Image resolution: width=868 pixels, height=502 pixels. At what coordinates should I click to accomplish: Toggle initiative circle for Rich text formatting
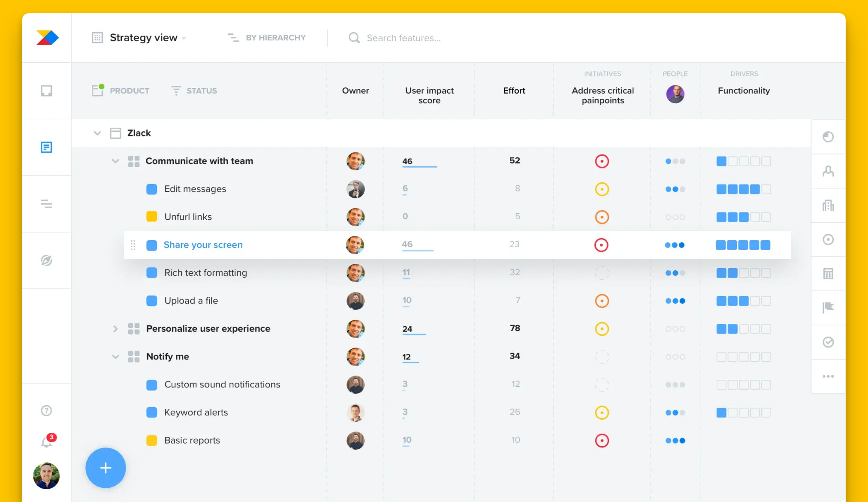coord(602,273)
